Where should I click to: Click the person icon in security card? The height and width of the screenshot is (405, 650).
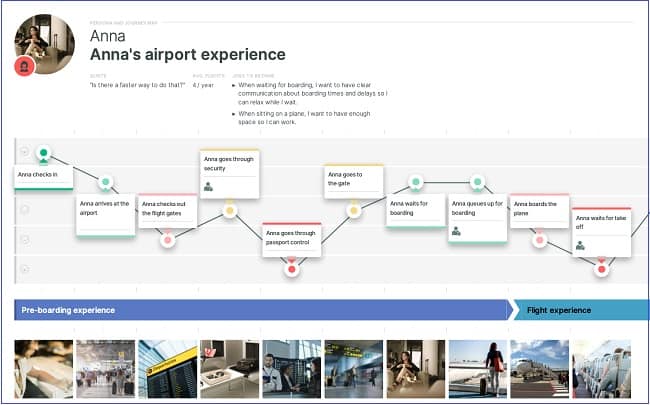point(208,187)
